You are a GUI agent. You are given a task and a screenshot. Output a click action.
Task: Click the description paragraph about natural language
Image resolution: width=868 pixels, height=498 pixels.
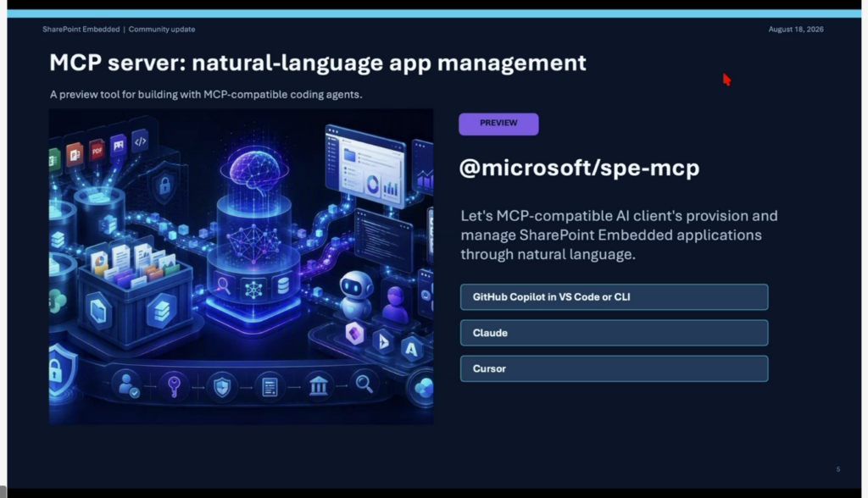(619, 235)
